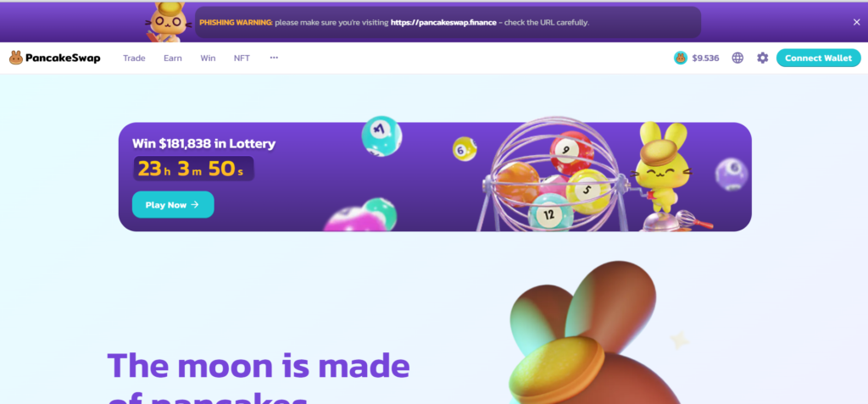Click the $9.536 CAKE price
This screenshot has height=404, width=868.
click(705, 58)
